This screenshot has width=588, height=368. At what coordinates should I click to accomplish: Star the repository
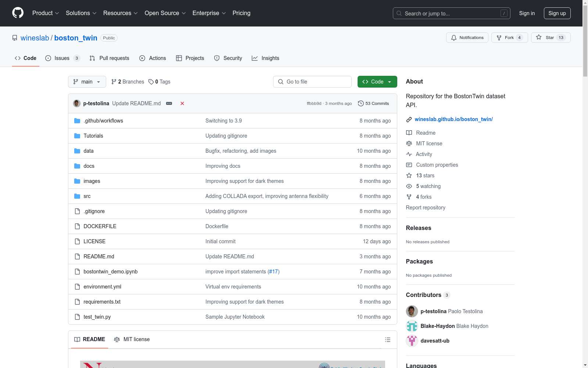pos(551,38)
